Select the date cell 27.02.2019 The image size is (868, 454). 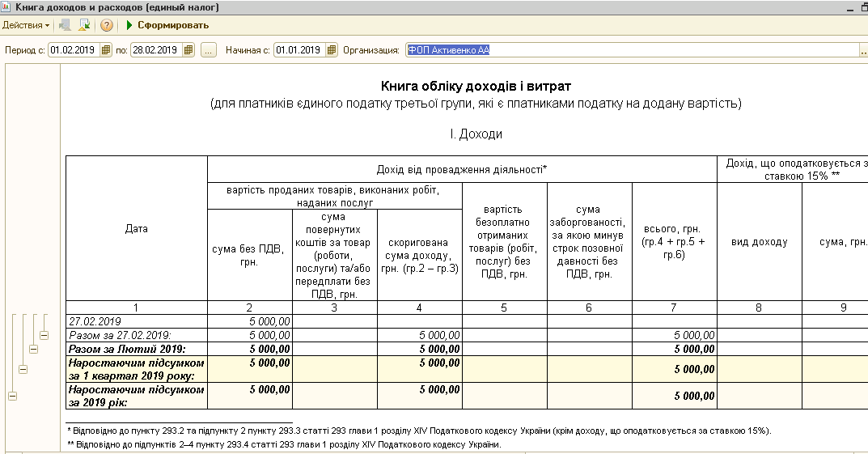(136, 321)
